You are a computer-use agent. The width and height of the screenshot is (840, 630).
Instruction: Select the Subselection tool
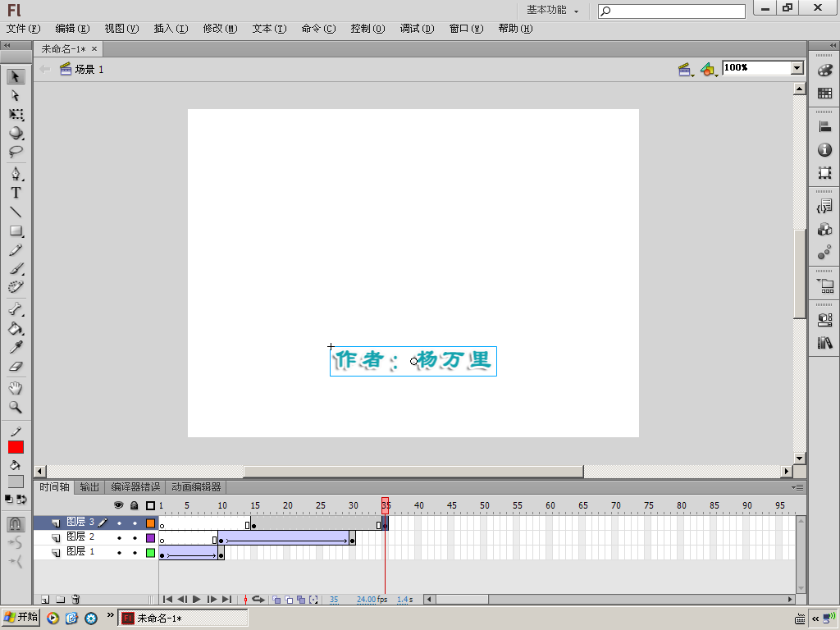click(16, 95)
